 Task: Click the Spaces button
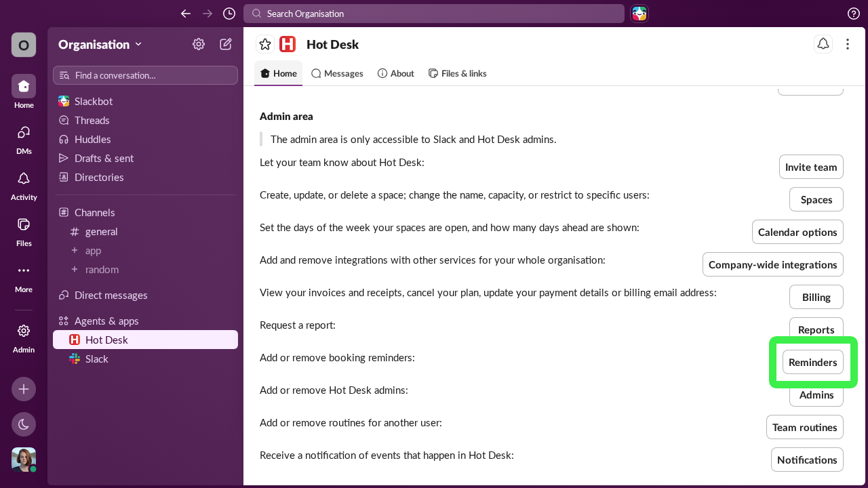pyautogui.click(x=816, y=199)
